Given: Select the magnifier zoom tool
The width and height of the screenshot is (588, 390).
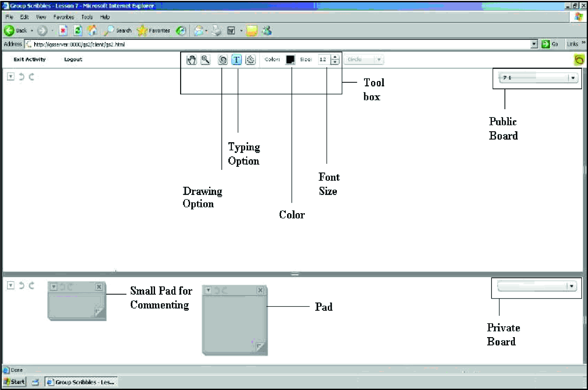Looking at the screenshot, I should click(x=206, y=60).
